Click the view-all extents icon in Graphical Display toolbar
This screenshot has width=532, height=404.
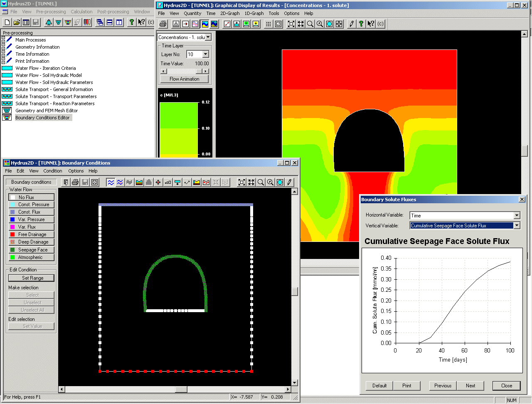pyautogui.click(x=291, y=24)
